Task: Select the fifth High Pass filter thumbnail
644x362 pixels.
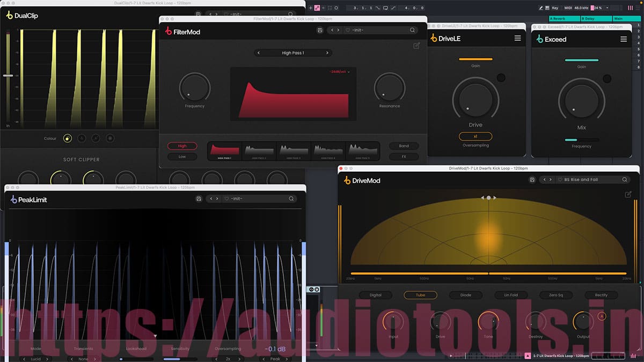Action: pyautogui.click(x=362, y=151)
